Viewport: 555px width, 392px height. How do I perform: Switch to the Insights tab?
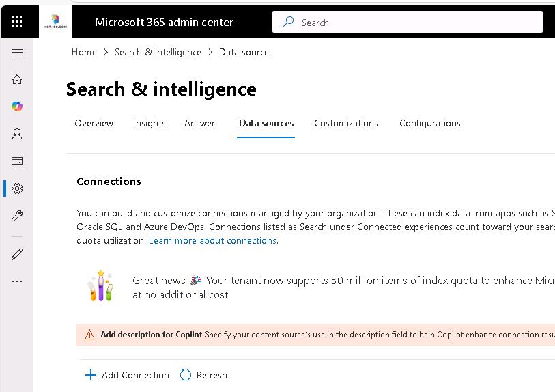coord(149,123)
